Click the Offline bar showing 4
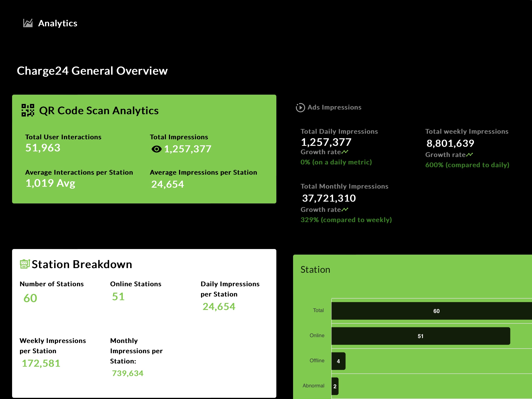The image size is (532, 399). [338, 361]
